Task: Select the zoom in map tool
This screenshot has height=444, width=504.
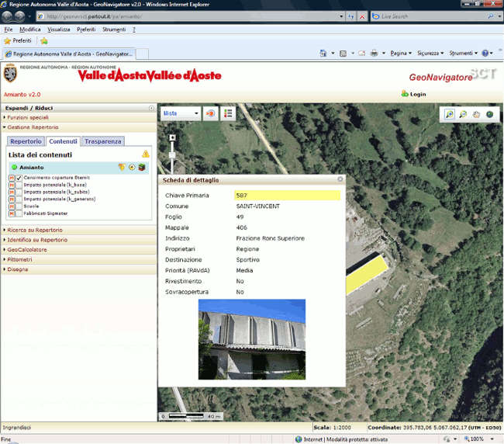Action: (449, 114)
